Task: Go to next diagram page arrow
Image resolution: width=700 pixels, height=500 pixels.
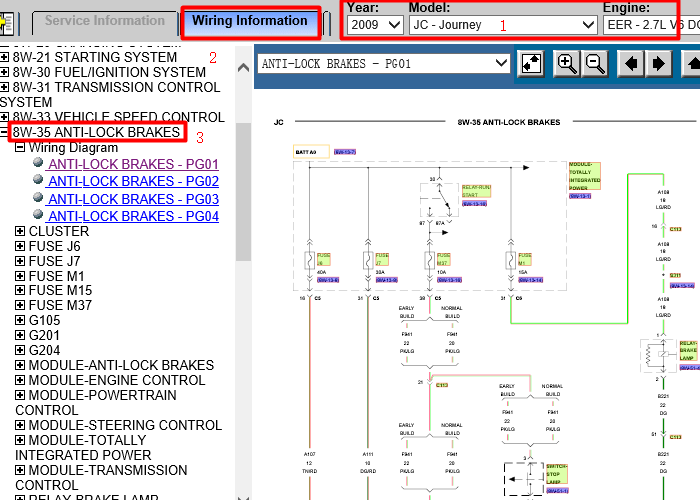Action: click(x=658, y=64)
